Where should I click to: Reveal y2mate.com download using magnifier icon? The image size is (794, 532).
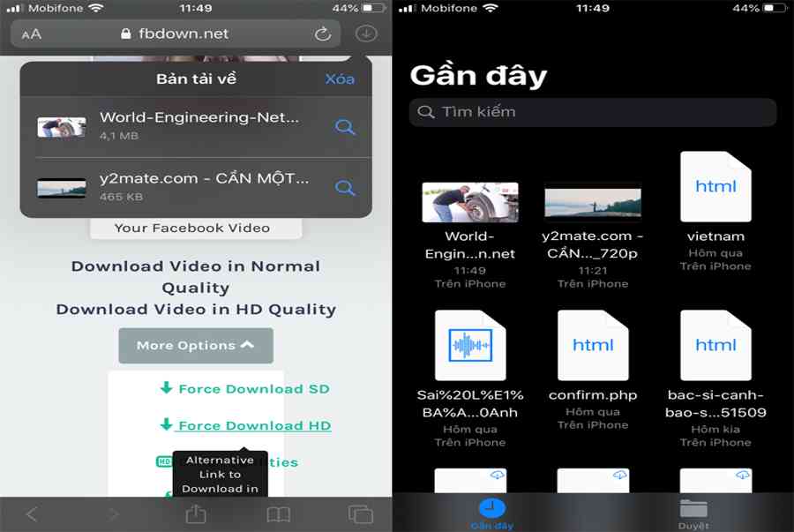pyautogui.click(x=345, y=188)
